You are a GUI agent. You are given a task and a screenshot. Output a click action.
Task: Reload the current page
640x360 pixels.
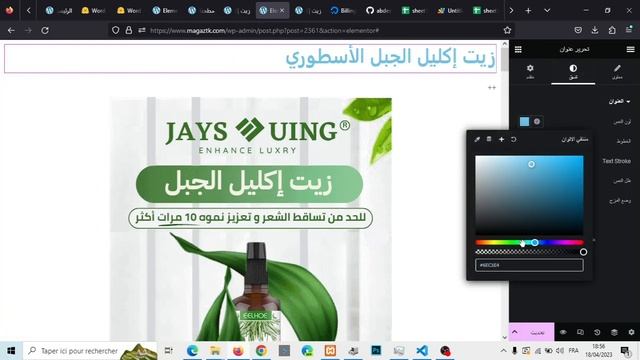click(x=45, y=30)
